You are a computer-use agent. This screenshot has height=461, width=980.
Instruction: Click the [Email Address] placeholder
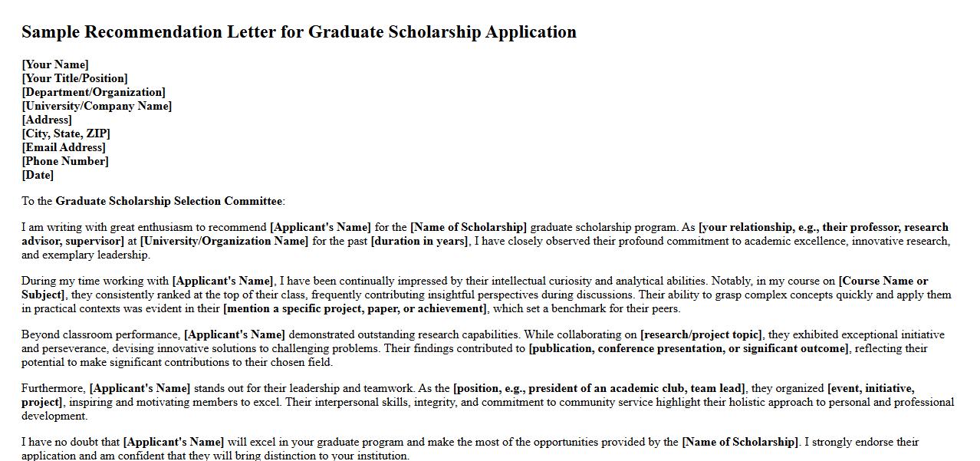coord(64,147)
